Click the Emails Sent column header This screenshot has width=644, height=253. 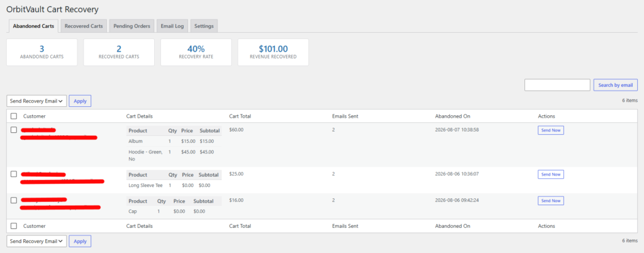coord(345,116)
